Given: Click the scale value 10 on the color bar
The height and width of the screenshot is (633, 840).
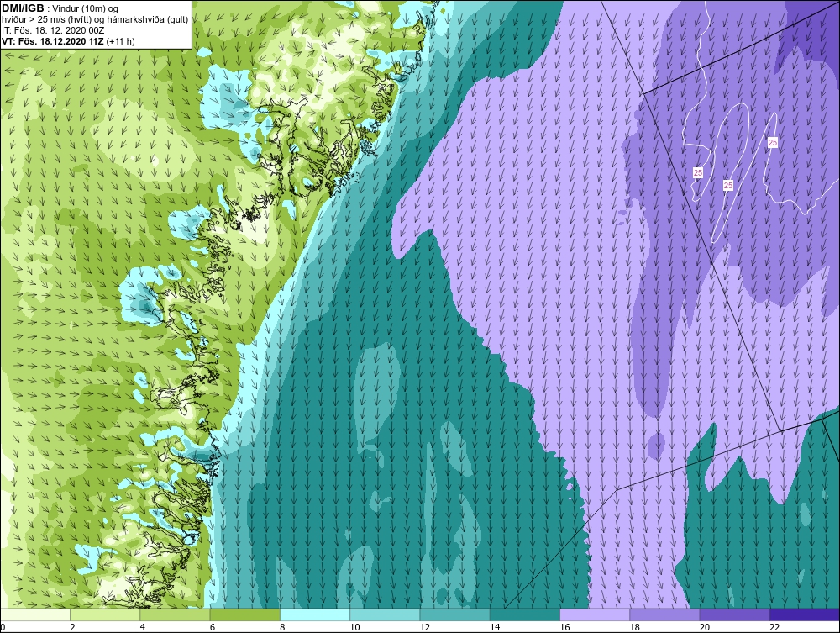Looking at the screenshot, I should click(x=354, y=628).
